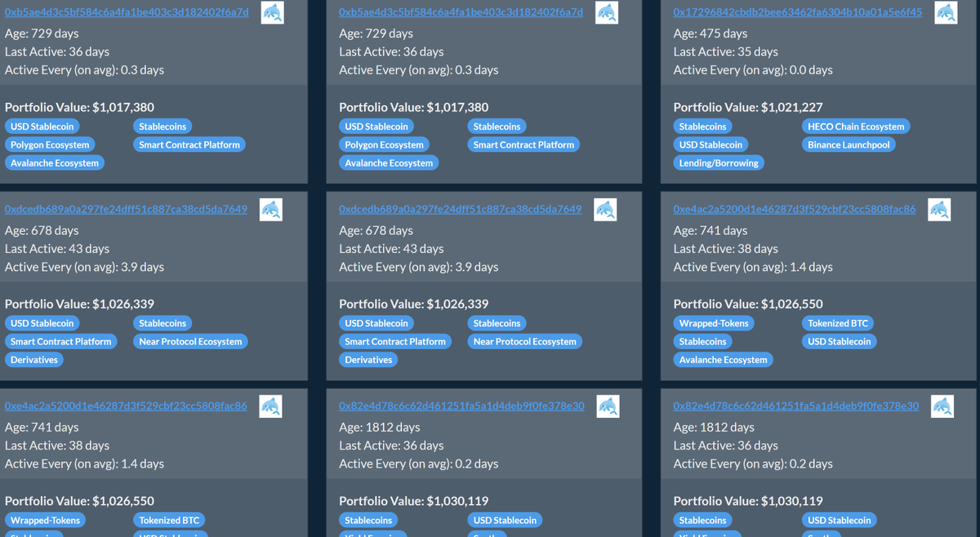Select Polygon Ecosystem tag in left-column card
980x537 pixels.
pos(50,144)
